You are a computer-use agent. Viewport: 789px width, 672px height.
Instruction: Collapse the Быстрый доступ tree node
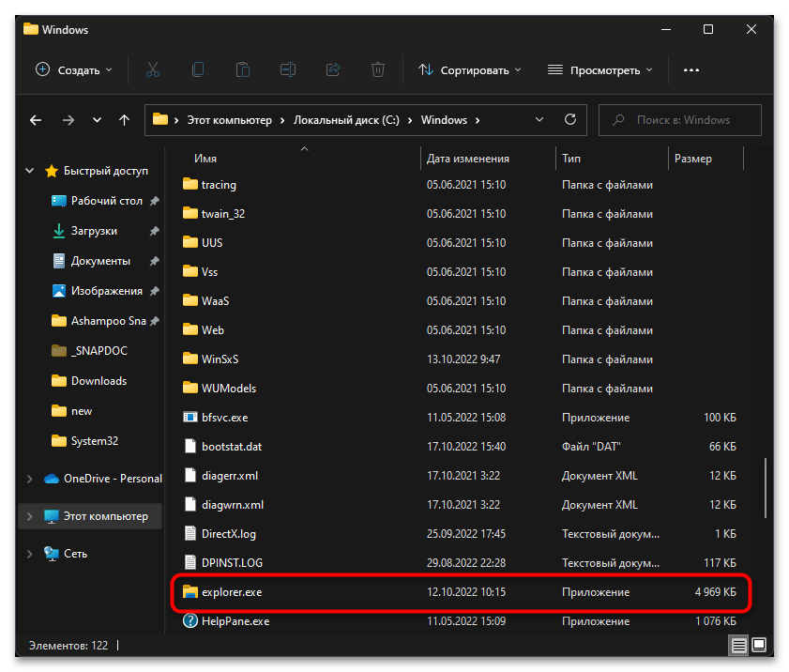pos(30,171)
